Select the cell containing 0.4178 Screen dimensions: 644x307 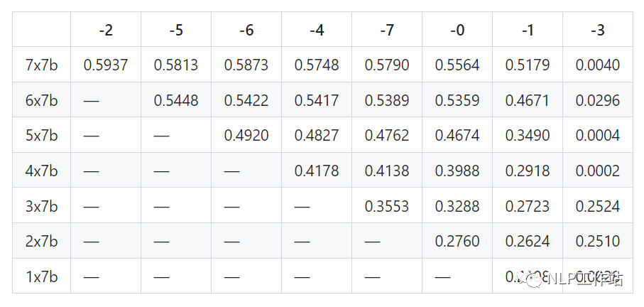click(x=317, y=171)
